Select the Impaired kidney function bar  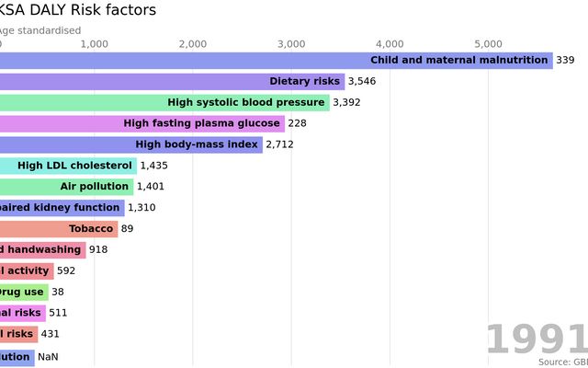pos(62,208)
